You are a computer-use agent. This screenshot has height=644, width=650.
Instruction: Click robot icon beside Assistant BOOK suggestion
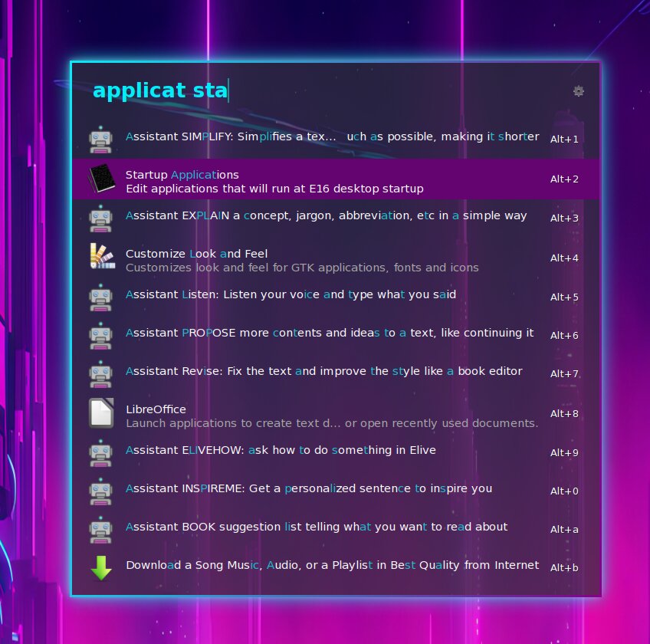coord(100,530)
